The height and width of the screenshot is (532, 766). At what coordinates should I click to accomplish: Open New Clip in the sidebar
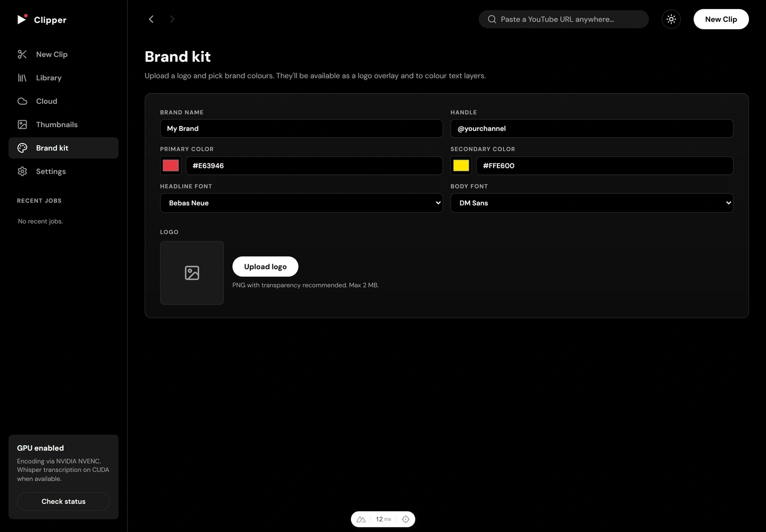(x=63, y=54)
